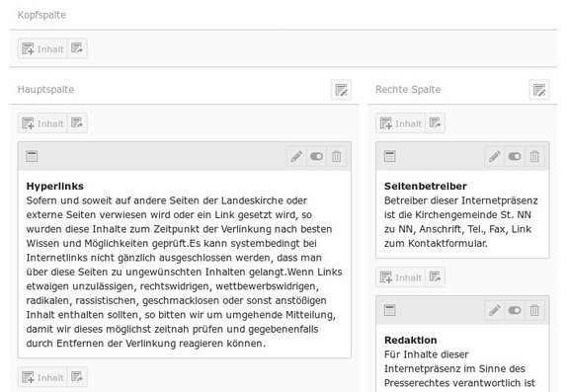Toggle visibility of the Hyperlinks element
This screenshot has height=392, width=568.
pyautogui.click(x=317, y=156)
